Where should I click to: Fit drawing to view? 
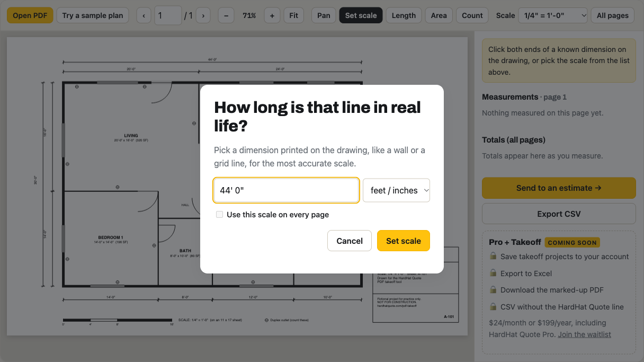point(294,15)
